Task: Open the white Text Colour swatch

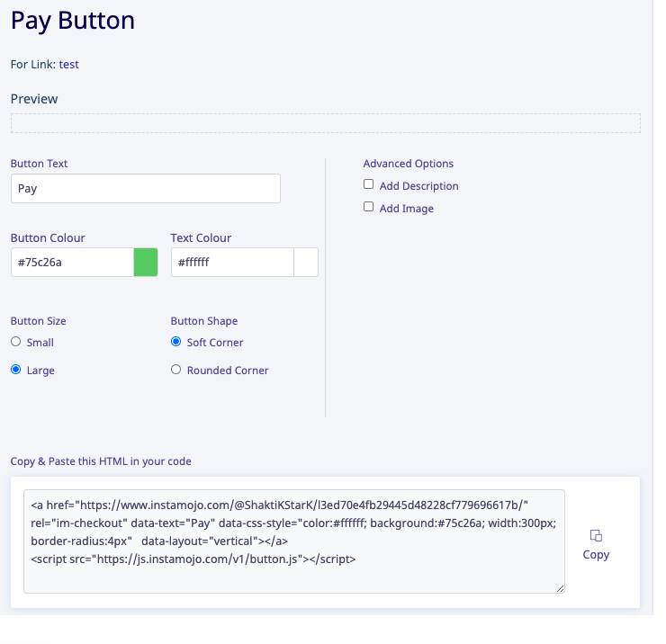Action: coord(306,263)
